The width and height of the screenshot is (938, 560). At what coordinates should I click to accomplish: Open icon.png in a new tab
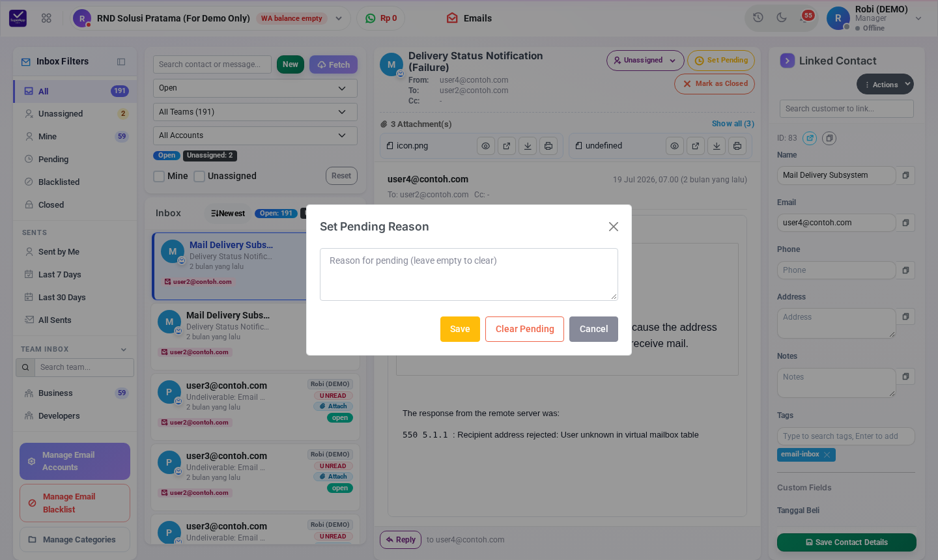(507, 146)
